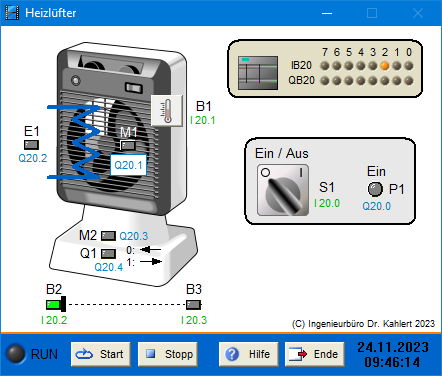Click the Heizlüfter window title icon

tap(12, 13)
